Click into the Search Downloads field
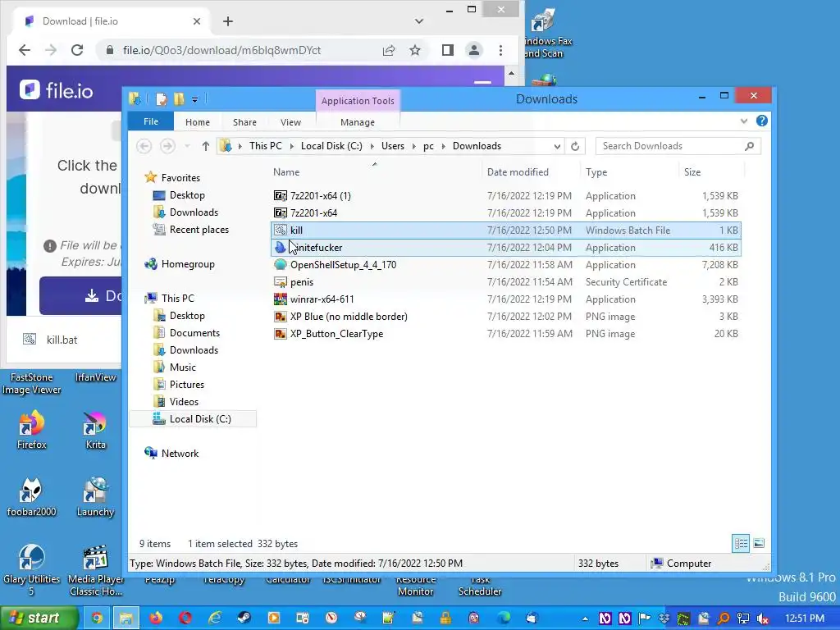Image resolution: width=840 pixels, height=630 pixels. pos(678,146)
